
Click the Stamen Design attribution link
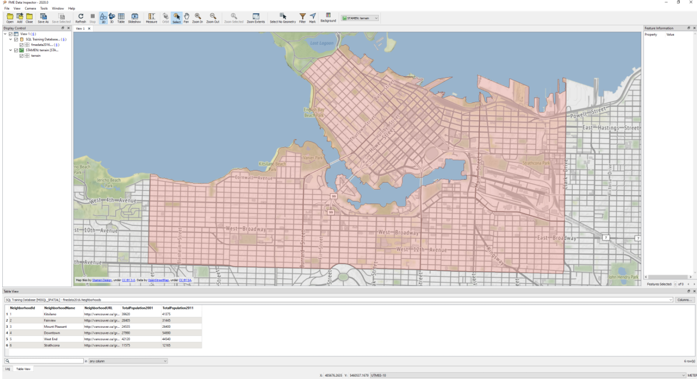(x=102, y=280)
